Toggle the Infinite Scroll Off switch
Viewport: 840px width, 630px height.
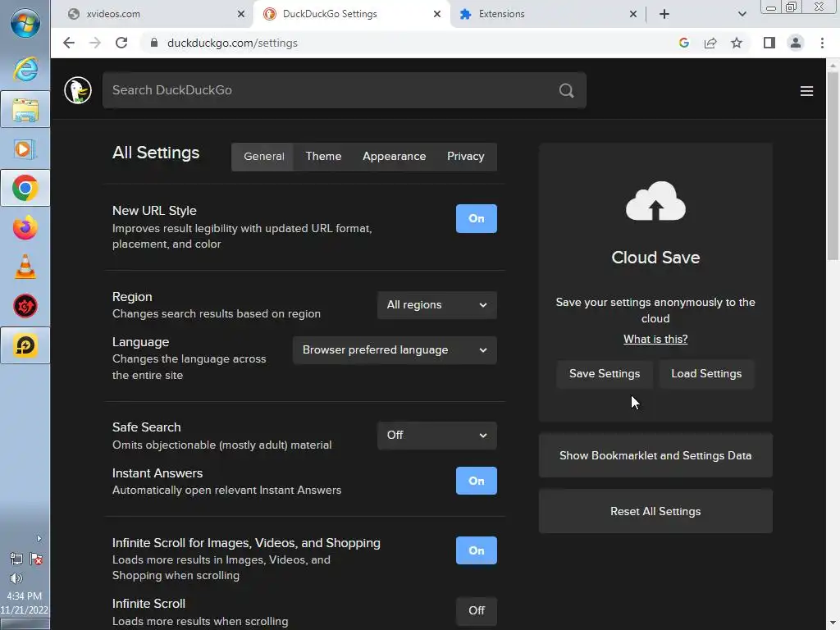click(477, 610)
